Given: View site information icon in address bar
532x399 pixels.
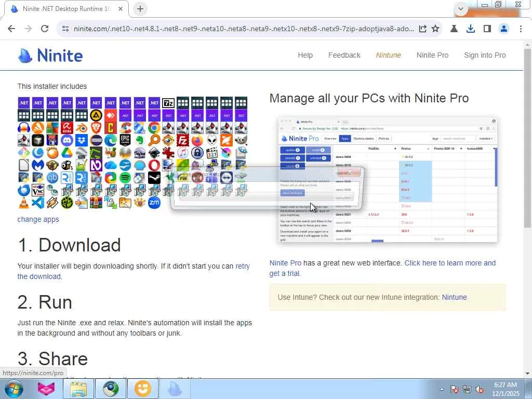Looking at the screenshot, I should click(65, 29).
